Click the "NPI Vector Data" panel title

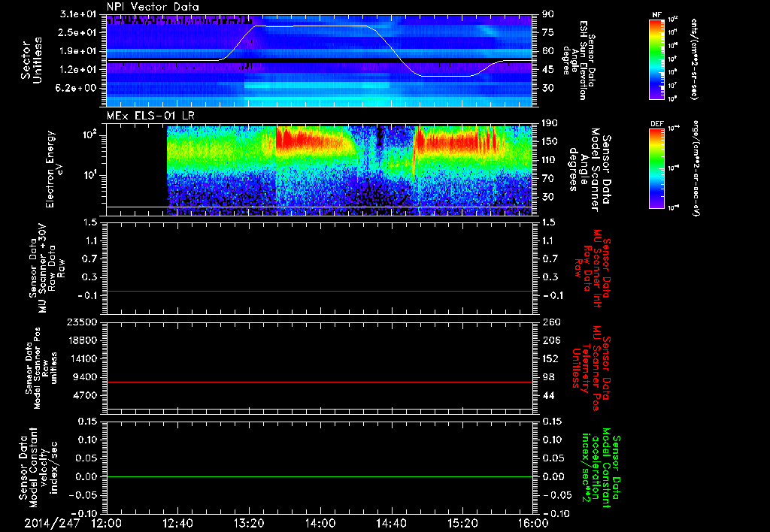(x=153, y=7)
